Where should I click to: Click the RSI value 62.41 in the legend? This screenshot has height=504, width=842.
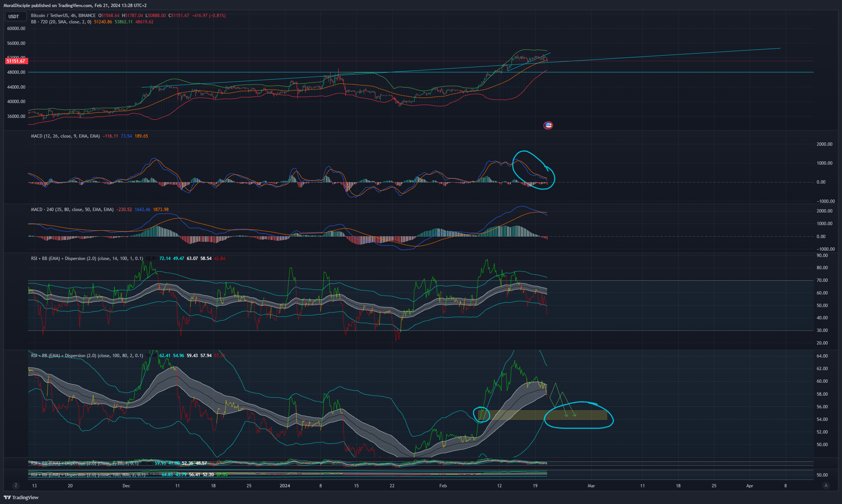point(165,356)
